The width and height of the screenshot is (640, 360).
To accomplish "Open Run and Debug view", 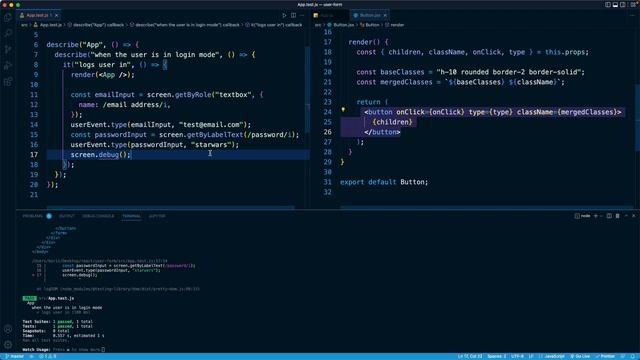I will point(8,65).
